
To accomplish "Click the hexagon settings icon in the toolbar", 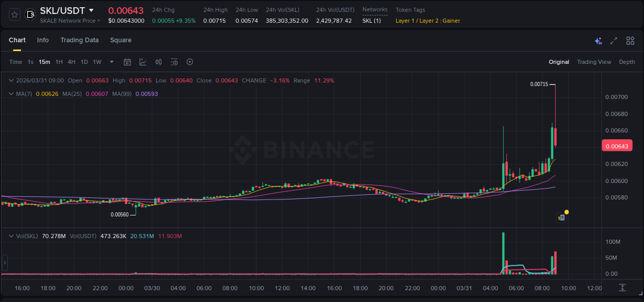I will click(x=190, y=62).
